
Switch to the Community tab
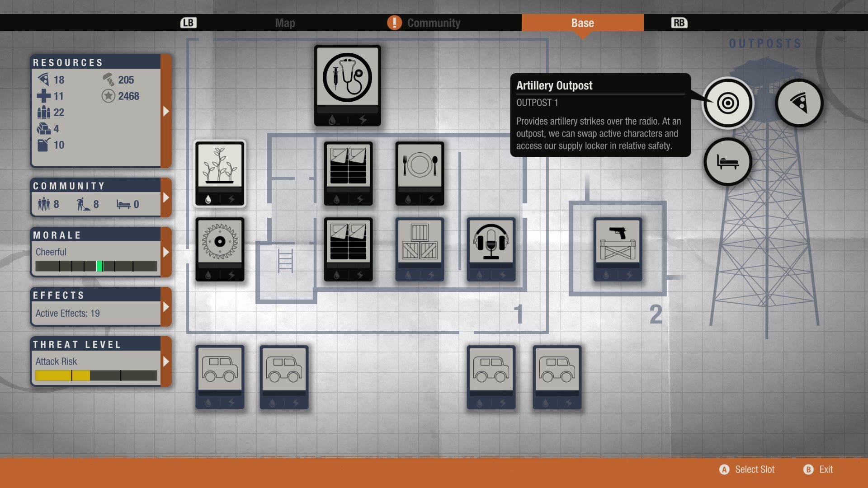(x=433, y=23)
